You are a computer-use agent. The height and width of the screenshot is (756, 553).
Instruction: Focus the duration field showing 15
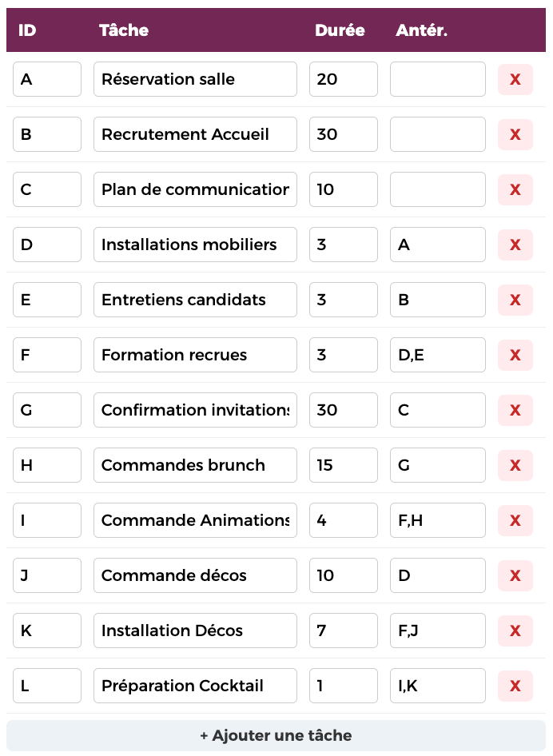pos(343,465)
